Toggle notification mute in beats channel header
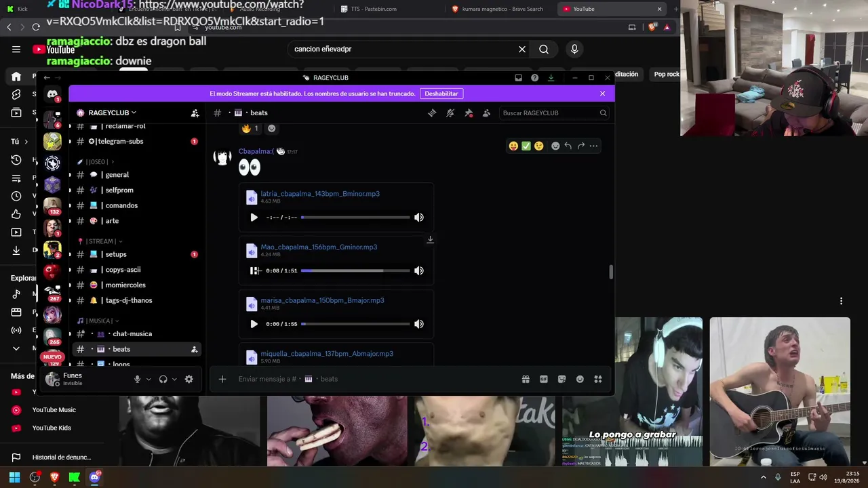The image size is (868, 488). pos(450,113)
